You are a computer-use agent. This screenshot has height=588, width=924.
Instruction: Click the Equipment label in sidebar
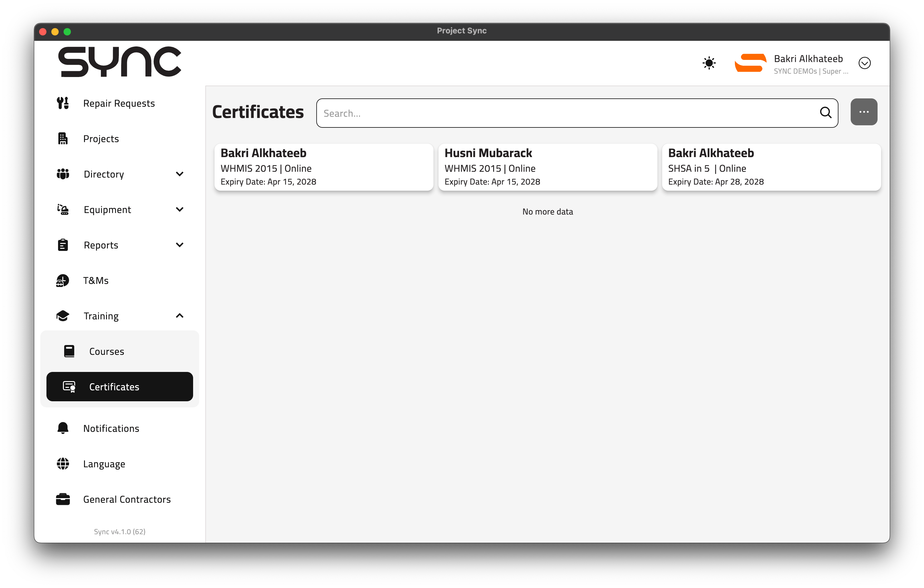(108, 210)
